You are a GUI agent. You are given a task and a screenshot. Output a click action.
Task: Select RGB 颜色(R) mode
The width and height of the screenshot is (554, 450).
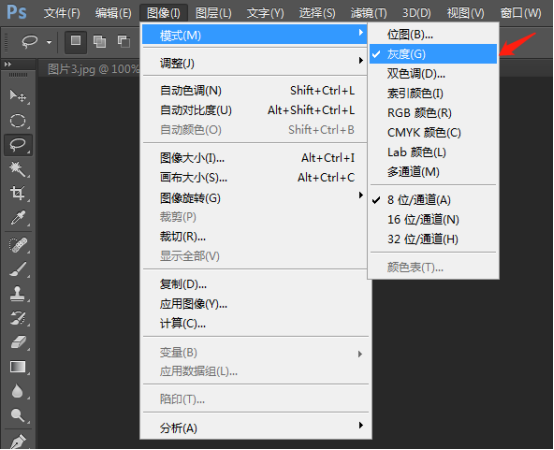click(x=433, y=113)
